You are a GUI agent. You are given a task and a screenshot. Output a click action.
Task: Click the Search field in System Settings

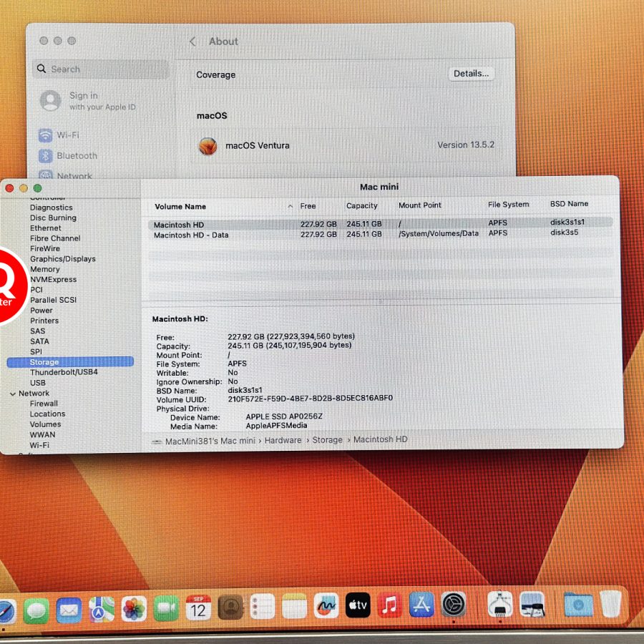click(x=101, y=69)
